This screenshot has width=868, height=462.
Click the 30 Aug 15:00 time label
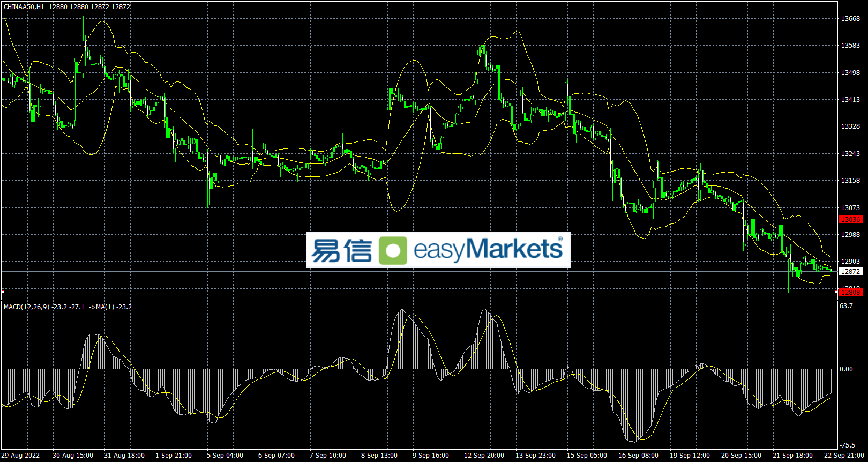coord(73,456)
